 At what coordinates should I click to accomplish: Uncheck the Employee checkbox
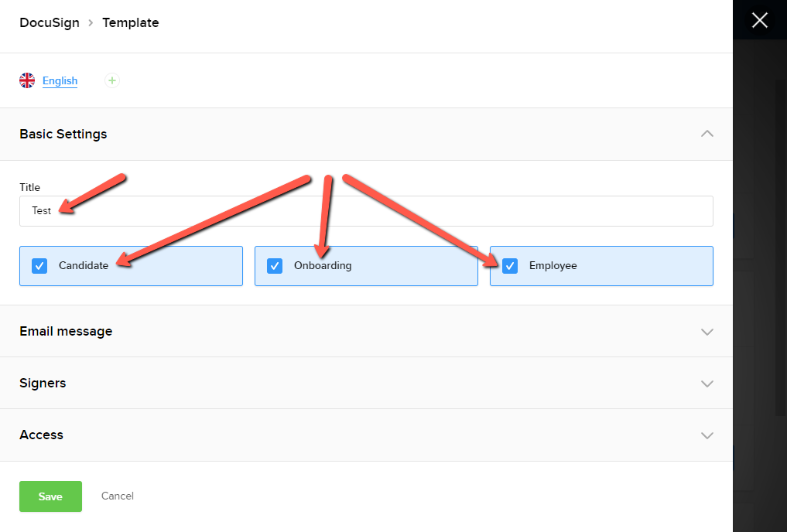(x=510, y=265)
